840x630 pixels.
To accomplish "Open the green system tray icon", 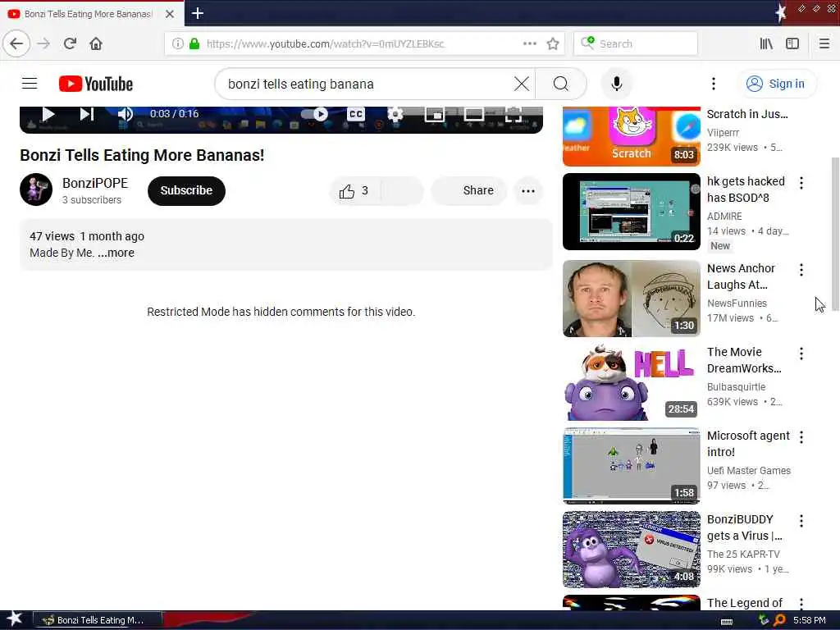I will [x=764, y=620].
